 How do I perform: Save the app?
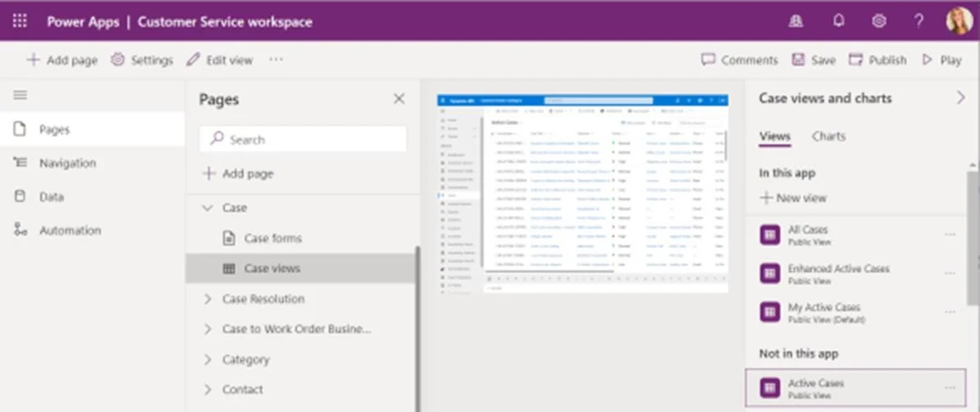[x=814, y=60]
